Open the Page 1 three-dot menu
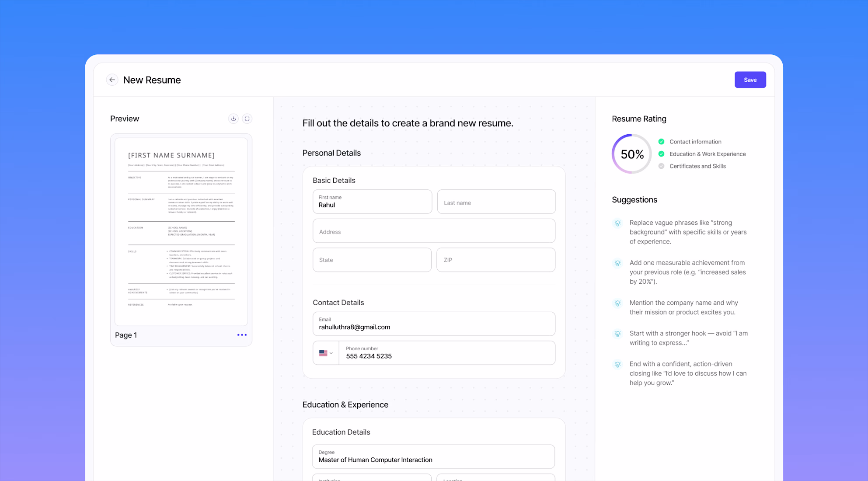The width and height of the screenshot is (868, 481). (x=242, y=335)
